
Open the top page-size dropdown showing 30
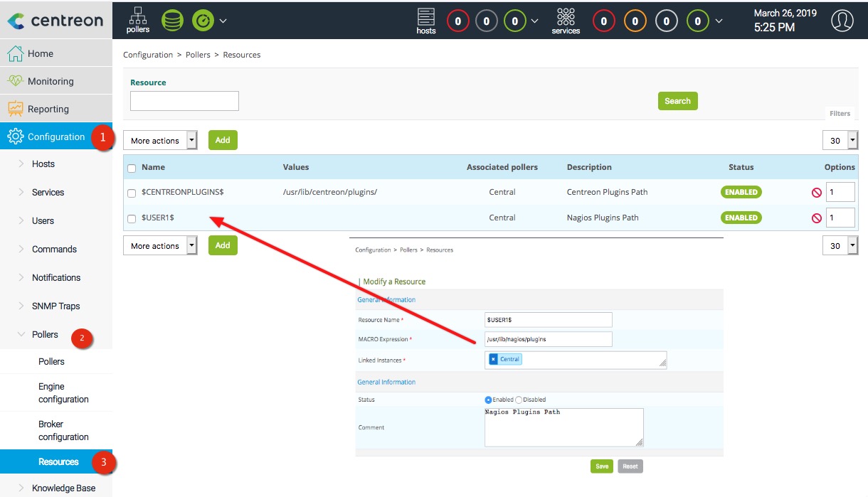840,141
